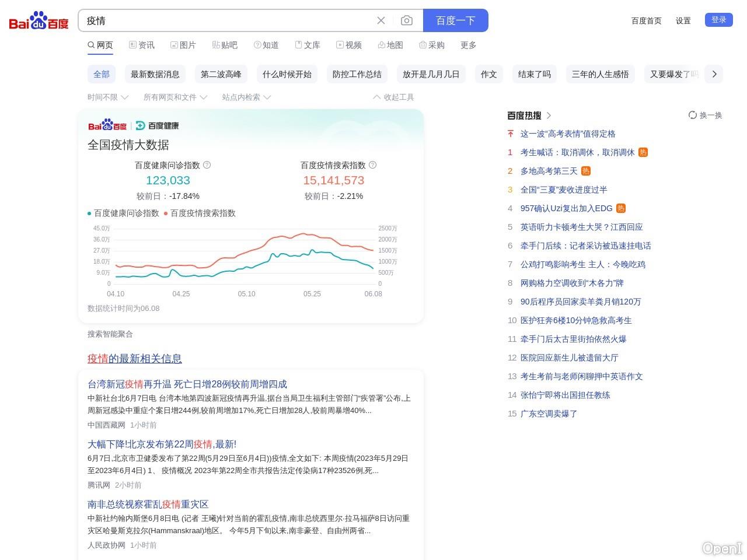Click the 热 badge next to 957确认Uzi复出加入EDG
The image size is (747, 560).
point(620,208)
